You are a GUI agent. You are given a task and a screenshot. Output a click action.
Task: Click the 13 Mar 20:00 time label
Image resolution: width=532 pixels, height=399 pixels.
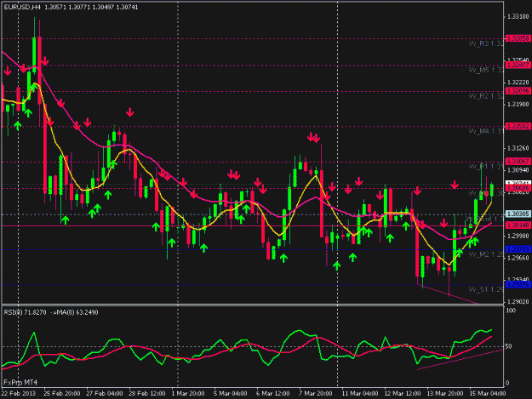pyautogui.click(x=445, y=393)
